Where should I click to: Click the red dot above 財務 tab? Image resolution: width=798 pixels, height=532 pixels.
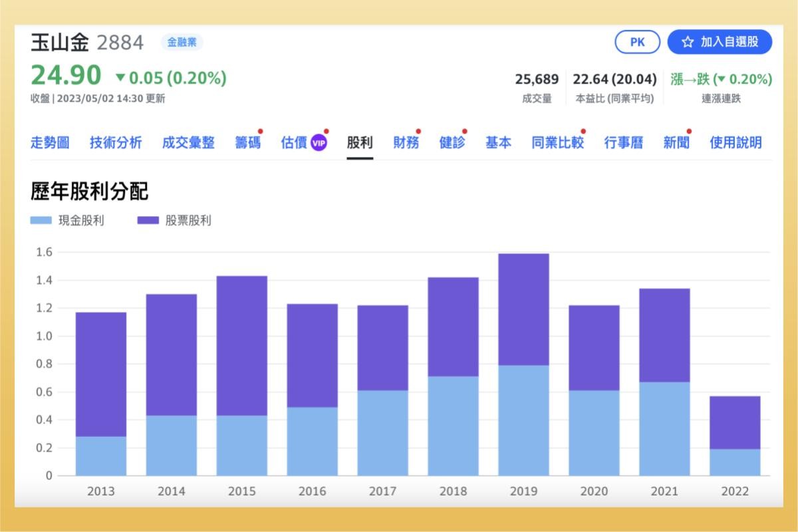(418, 130)
